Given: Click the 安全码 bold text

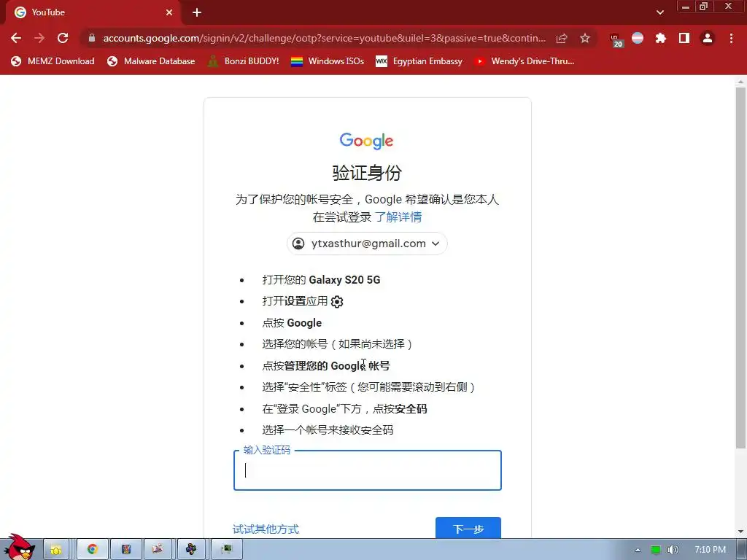Looking at the screenshot, I should pyautogui.click(x=411, y=408).
